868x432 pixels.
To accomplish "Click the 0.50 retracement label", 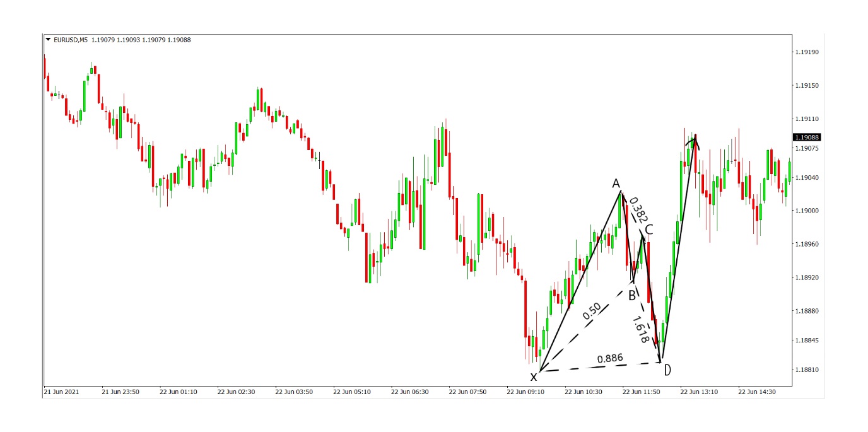I will tap(593, 311).
